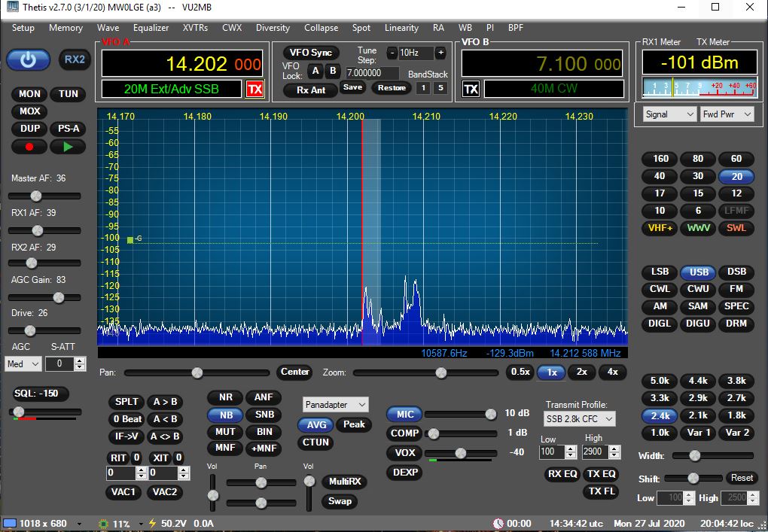
Task: Click the CPU usage chip icon
Action: tap(103, 524)
